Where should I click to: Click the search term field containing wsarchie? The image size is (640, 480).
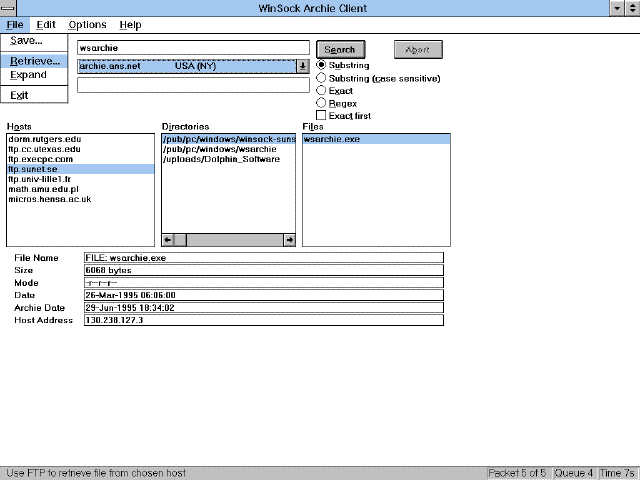pos(193,48)
